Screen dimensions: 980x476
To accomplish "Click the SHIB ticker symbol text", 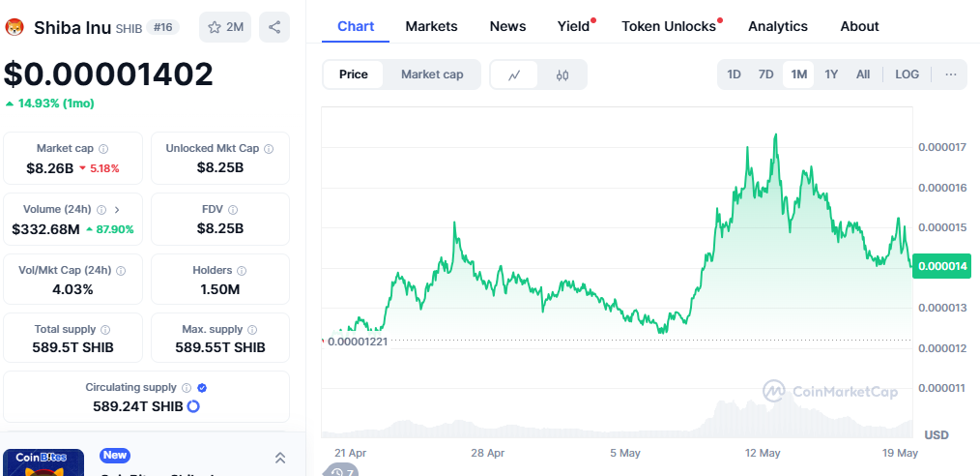I will pos(129,28).
